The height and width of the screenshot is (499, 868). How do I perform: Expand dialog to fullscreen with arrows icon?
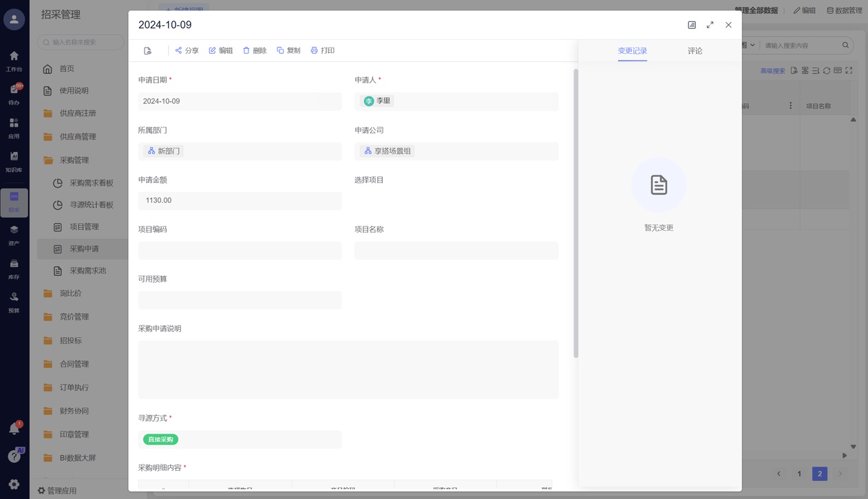[710, 25]
